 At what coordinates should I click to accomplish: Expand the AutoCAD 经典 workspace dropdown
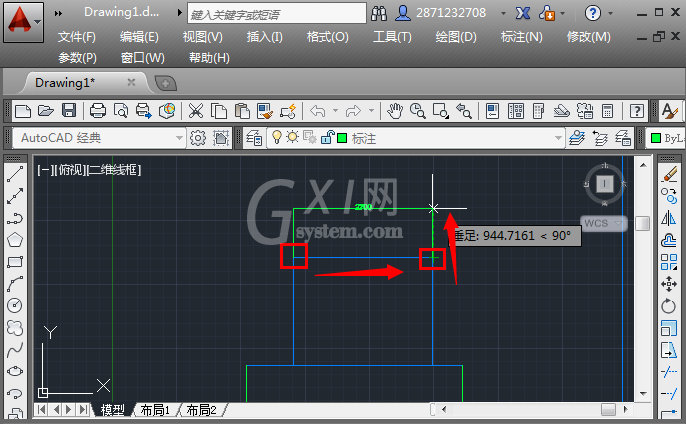[x=179, y=138]
